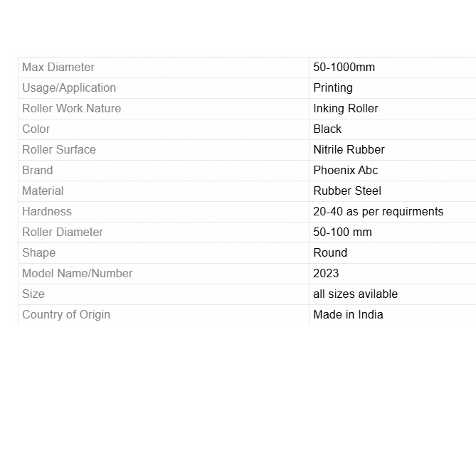Click the Roller Surface label
Screen dimensions: 476x455
[59, 150]
